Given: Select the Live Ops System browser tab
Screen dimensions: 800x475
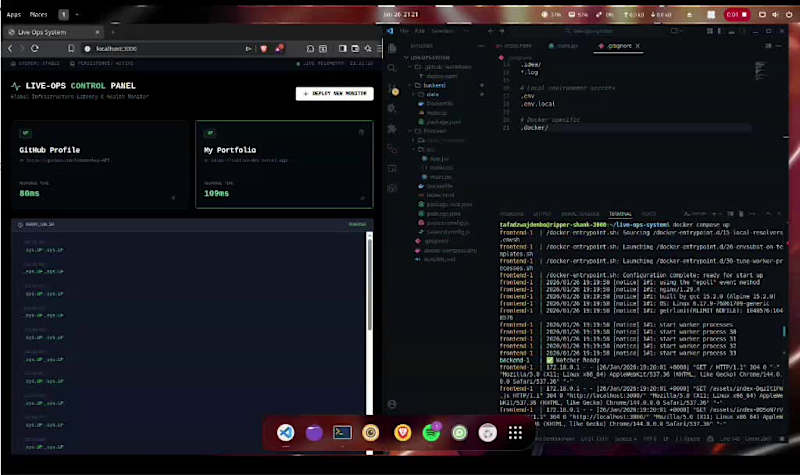Looking at the screenshot, I should coord(53,32).
